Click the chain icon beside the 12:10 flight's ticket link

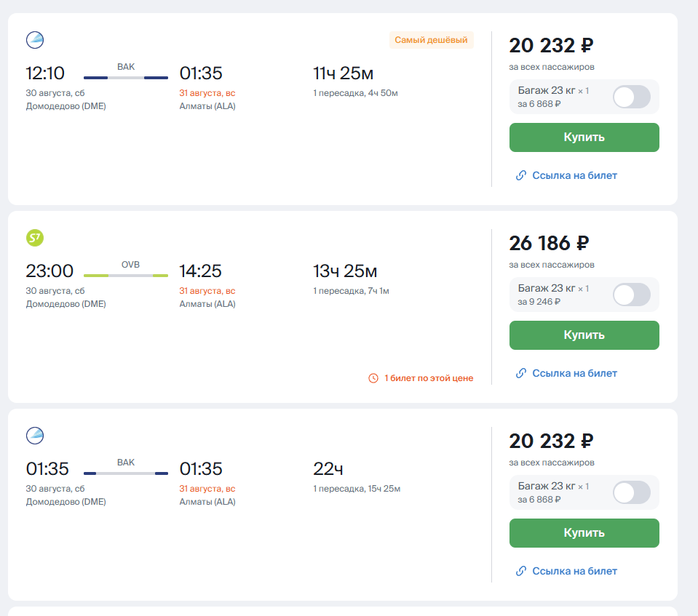[x=521, y=175]
